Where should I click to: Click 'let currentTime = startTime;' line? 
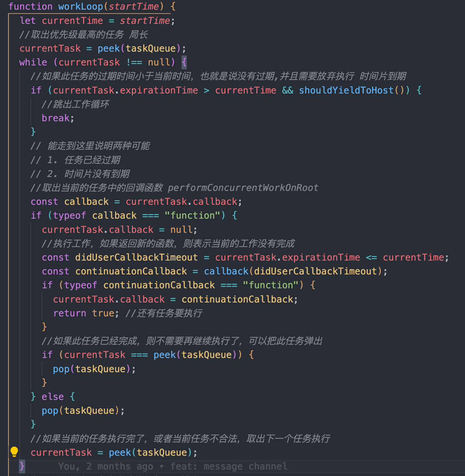pyautogui.click(x=97, y=21)
